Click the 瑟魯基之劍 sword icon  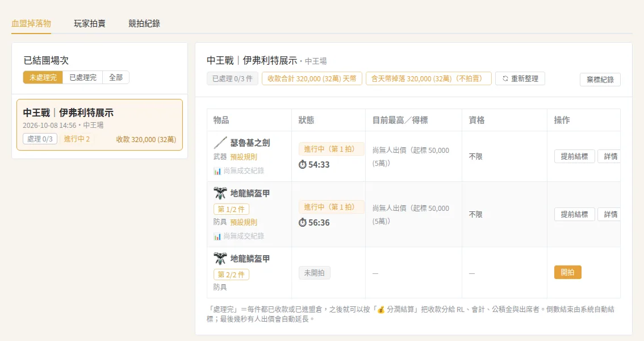(220, 143)
